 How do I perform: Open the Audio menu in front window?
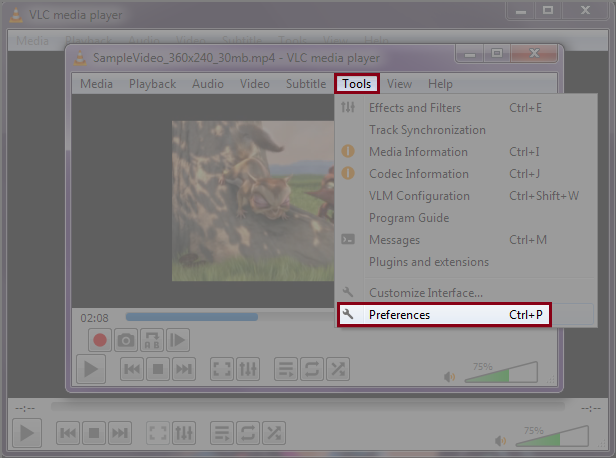(208, 84)
